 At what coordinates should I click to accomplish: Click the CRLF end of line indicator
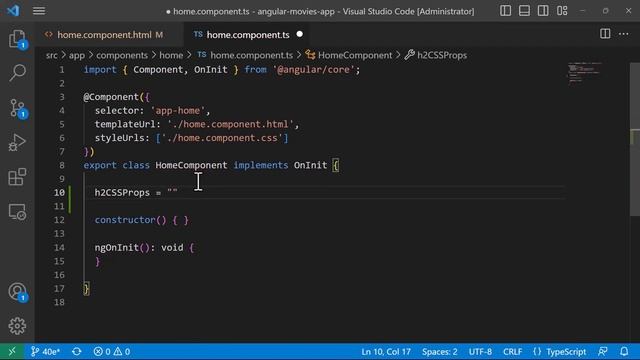[512, 351]
